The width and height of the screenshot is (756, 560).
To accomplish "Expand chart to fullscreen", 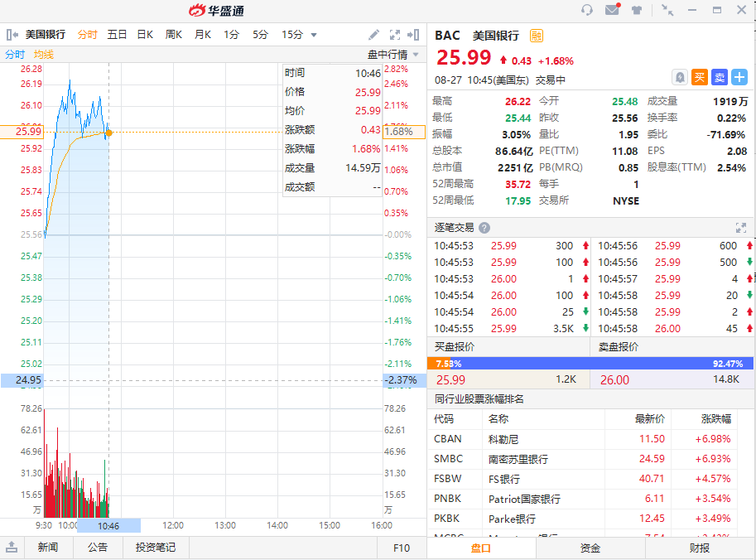I will (395, 35).
